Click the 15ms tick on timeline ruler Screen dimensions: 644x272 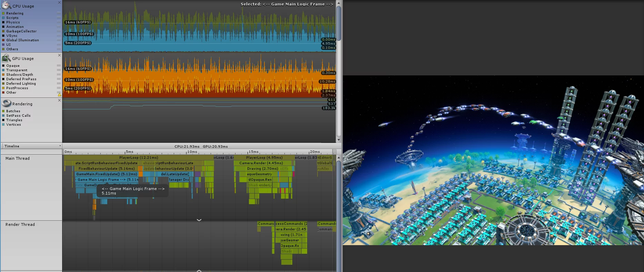pos(253,152)
